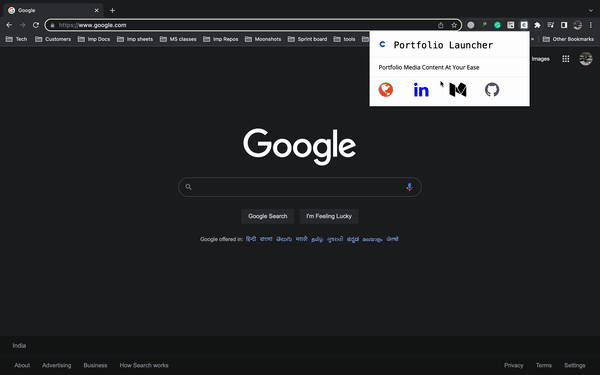Click the Grammarly extension icon
This screenshot has width=600, height=375.
(497, 25)
